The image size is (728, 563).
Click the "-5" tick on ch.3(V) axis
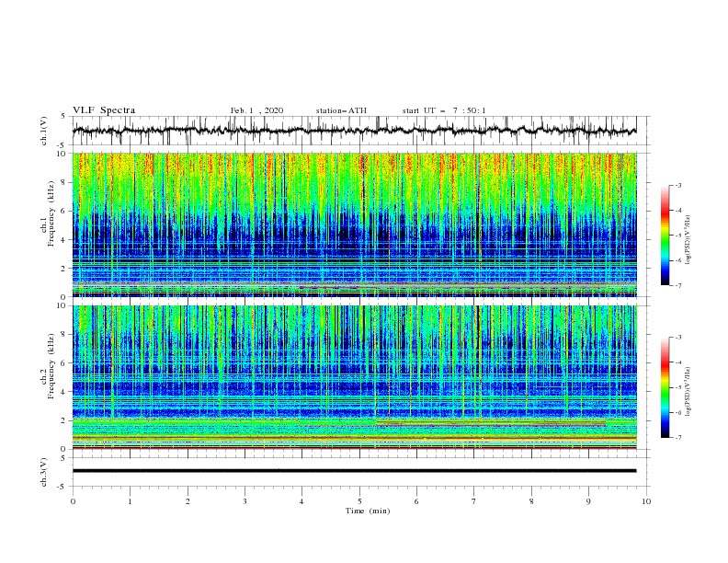pyautogui.click(x=63, y=487)
